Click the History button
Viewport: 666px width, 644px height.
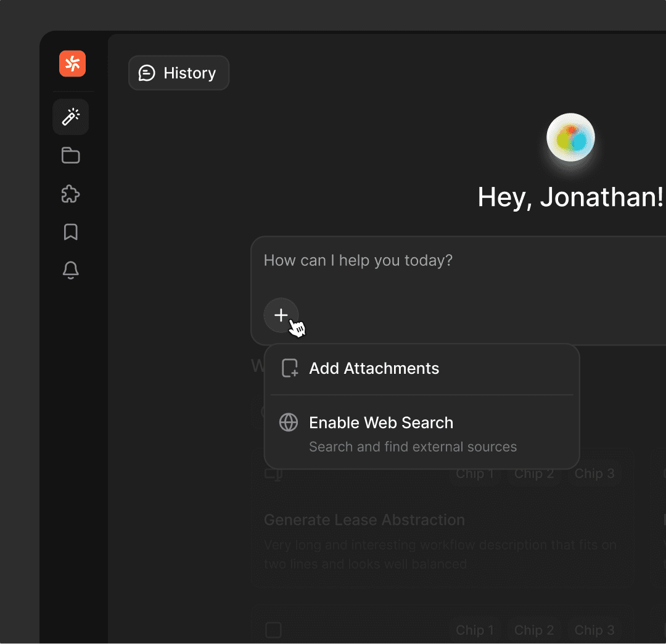(x=179, y=73)
